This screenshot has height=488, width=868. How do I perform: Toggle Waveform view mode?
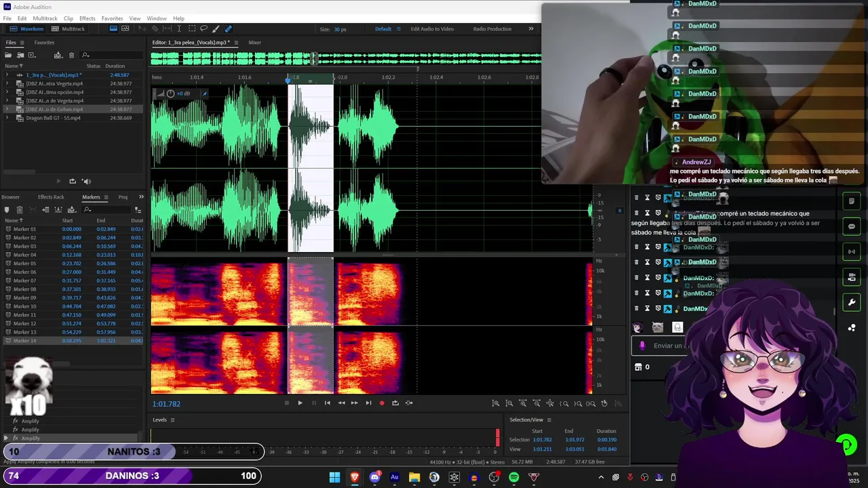(x=27, y=29)
